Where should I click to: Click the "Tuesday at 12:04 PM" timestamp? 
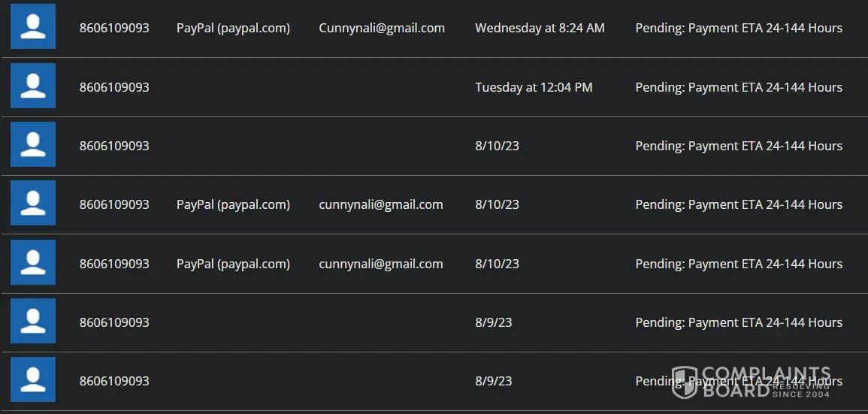(x=534, y=87)
